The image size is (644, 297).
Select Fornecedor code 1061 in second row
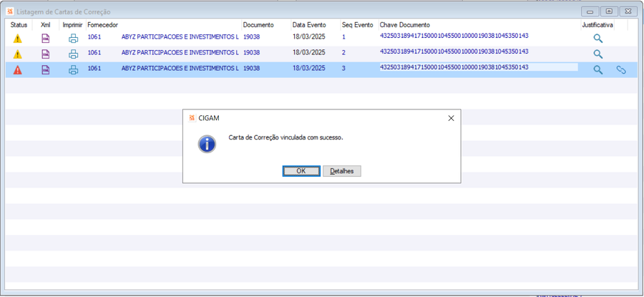click(94, 52)
